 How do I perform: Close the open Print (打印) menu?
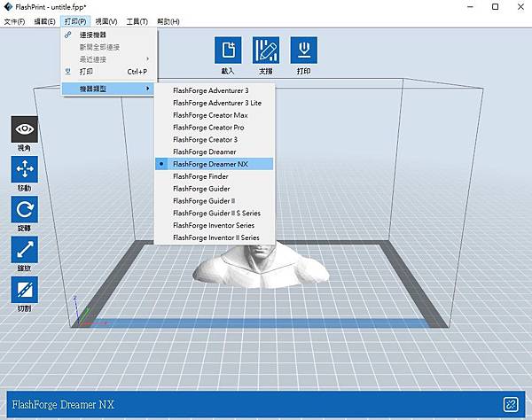pyautogui.click(x=75, y=21)
